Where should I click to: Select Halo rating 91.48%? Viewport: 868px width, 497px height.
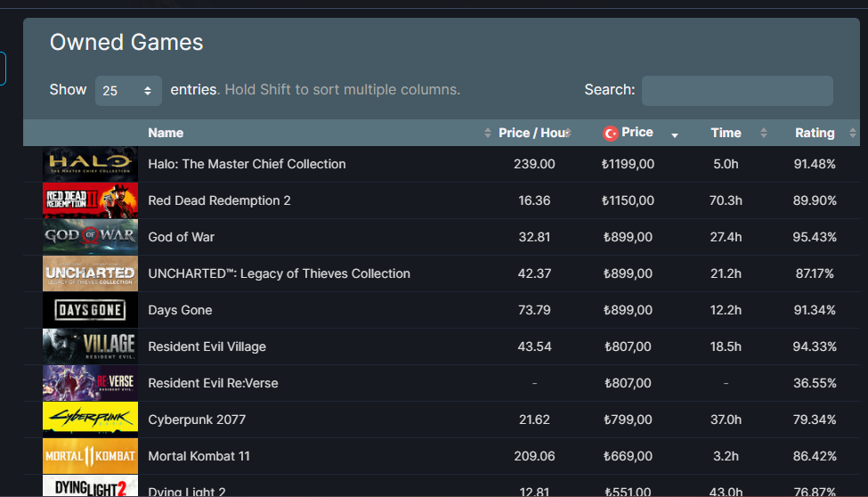click(x=815, y=164)
